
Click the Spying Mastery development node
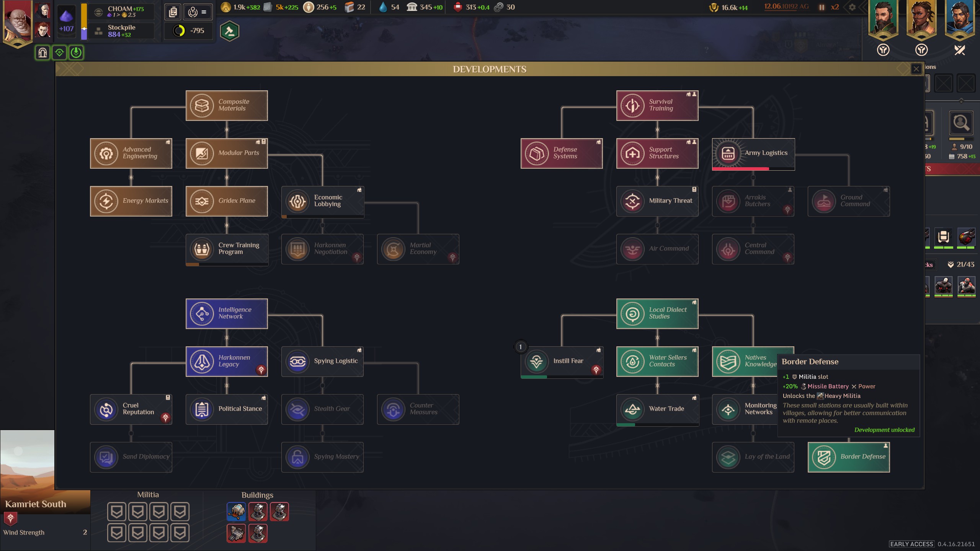pyautogui.click(x=322, y=457)
